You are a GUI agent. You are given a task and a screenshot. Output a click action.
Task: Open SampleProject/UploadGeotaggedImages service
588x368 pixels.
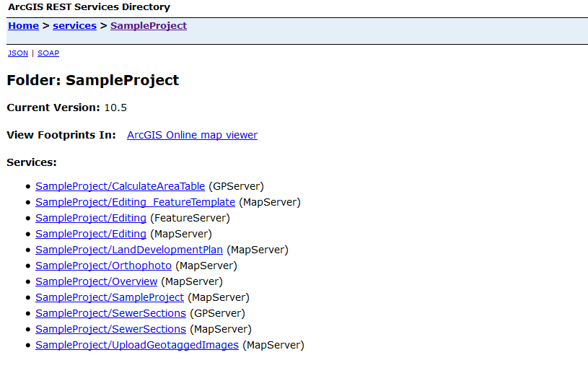pyautogui.click(x=137, y=345)
